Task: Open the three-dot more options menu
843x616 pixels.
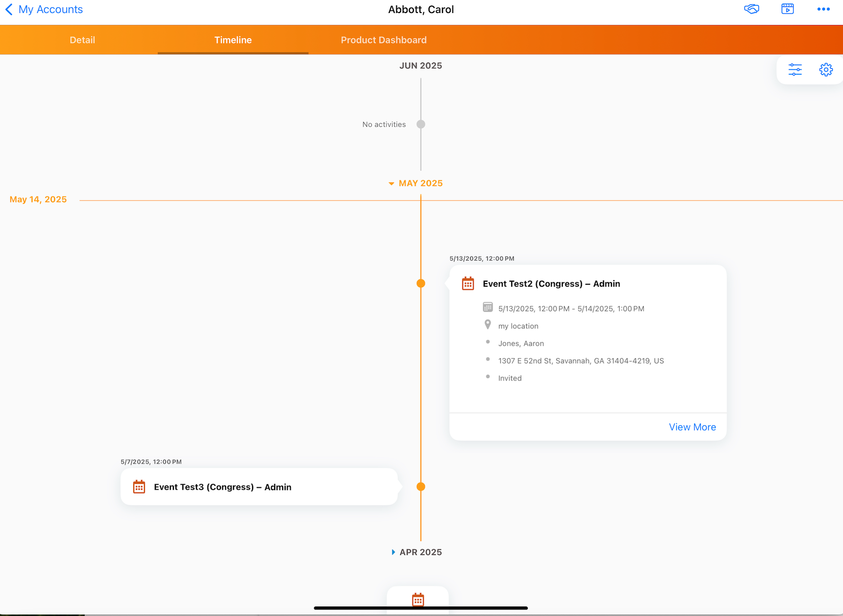Action: (823, 10)
